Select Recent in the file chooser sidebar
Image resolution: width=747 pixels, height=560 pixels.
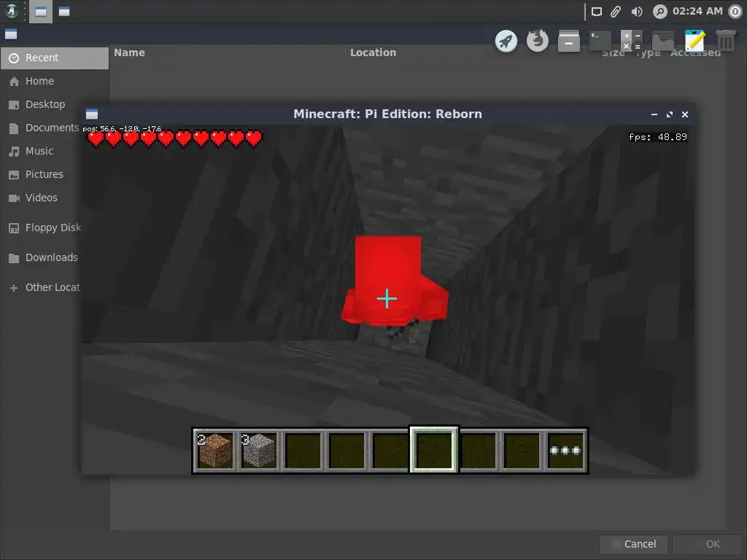click(54, 58)
